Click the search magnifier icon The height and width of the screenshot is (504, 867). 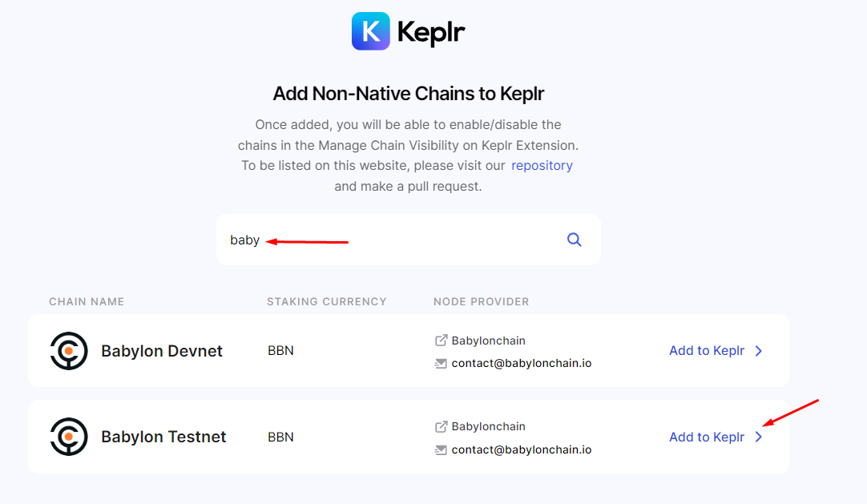[x=574, y=240]
